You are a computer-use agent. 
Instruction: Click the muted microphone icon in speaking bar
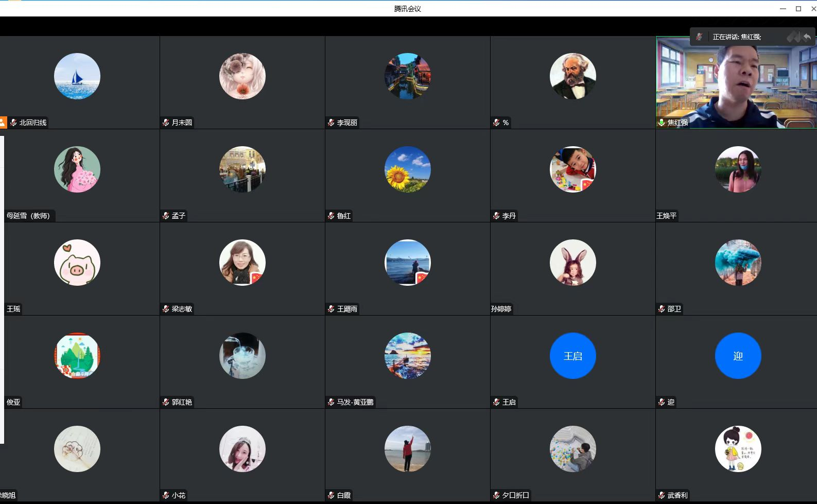coord(699,37)
